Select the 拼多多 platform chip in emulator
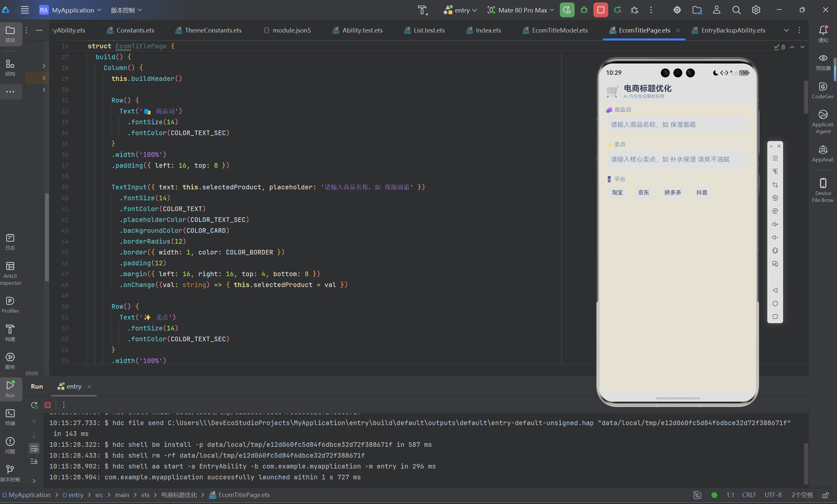This screenshot has height=504, width=837. [673, 193]
